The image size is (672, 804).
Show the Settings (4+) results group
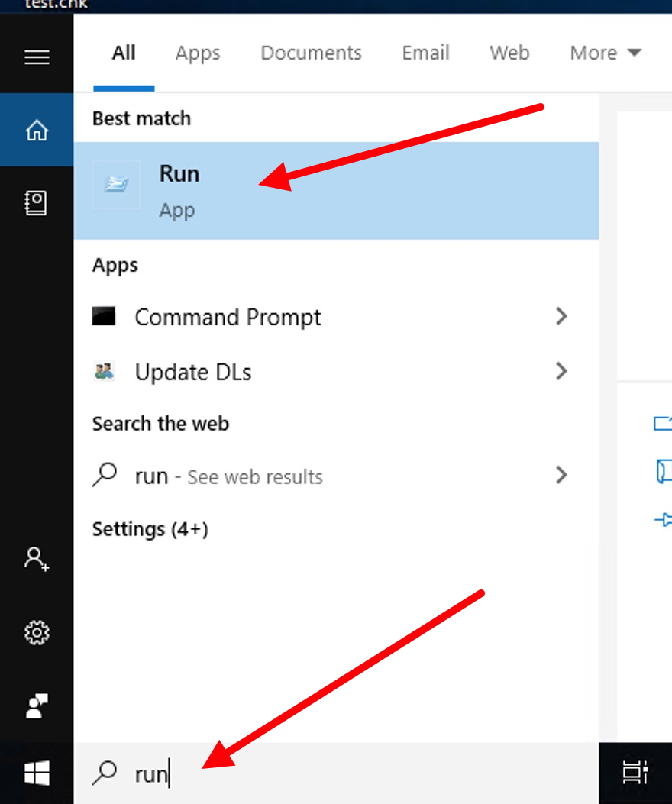[x=150, y=529]
